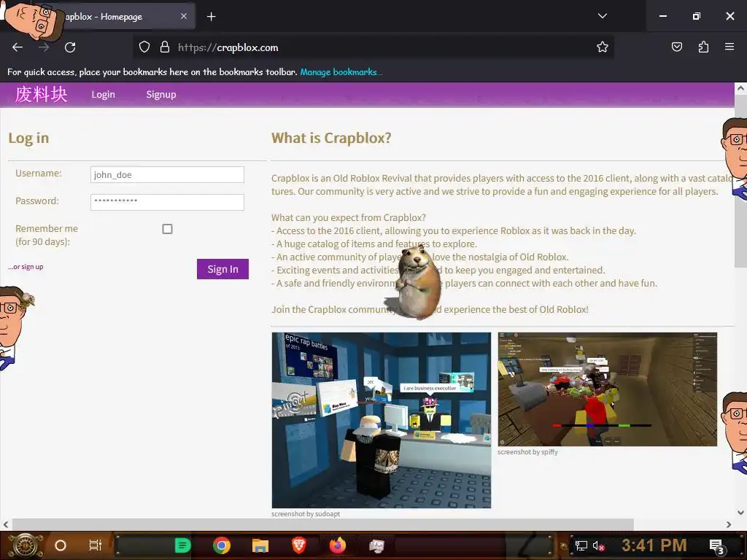
Task: Open the Pocket save icon
Action: [x=676, y=47]
